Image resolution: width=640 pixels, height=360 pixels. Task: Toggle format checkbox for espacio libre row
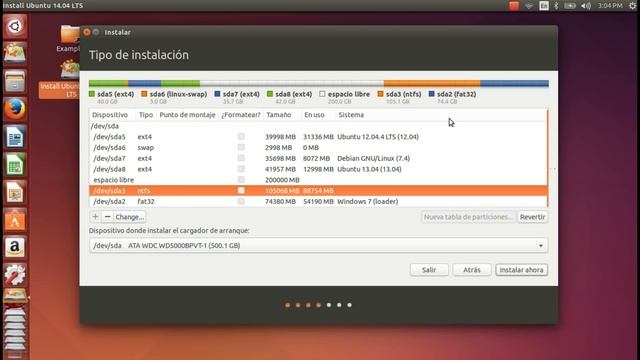tap(241, 180)
